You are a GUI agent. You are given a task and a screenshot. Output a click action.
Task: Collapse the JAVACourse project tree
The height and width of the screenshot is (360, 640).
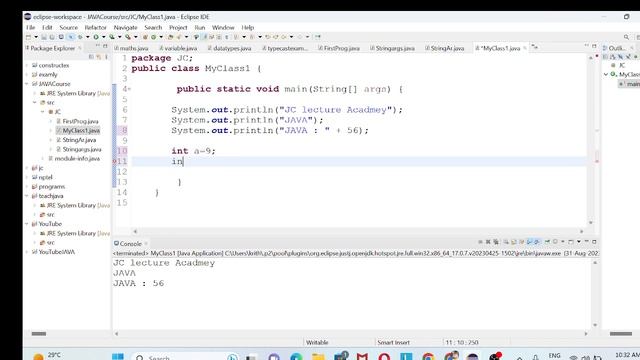tap(27, 84)
